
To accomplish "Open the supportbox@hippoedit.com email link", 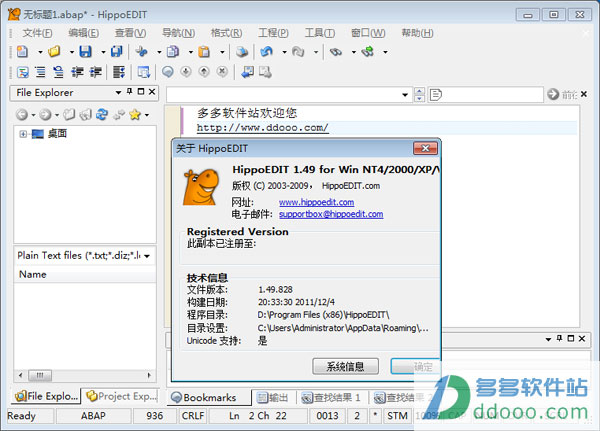I will (x=331, y=214).
